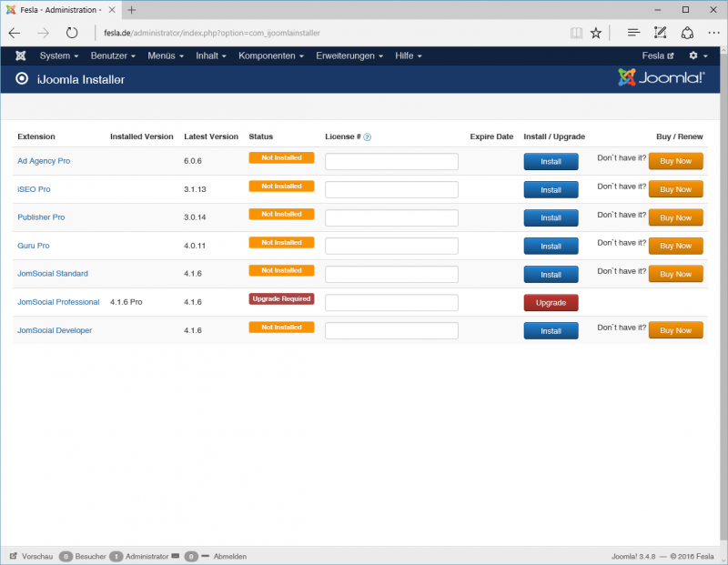Open reading view book icon

[576, 33]
